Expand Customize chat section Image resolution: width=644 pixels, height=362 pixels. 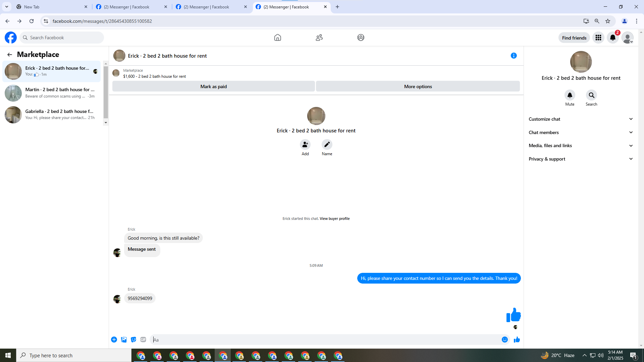(581, 119)
